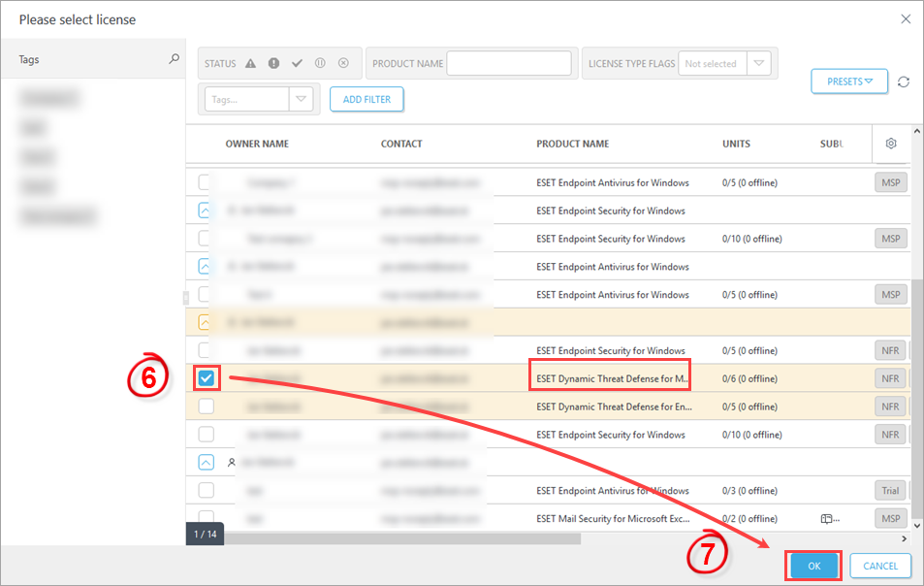Select the NFR Endpoint Security 0/5 license checkbox
Screen dimensions: 924x586
(x=204, y=350)
